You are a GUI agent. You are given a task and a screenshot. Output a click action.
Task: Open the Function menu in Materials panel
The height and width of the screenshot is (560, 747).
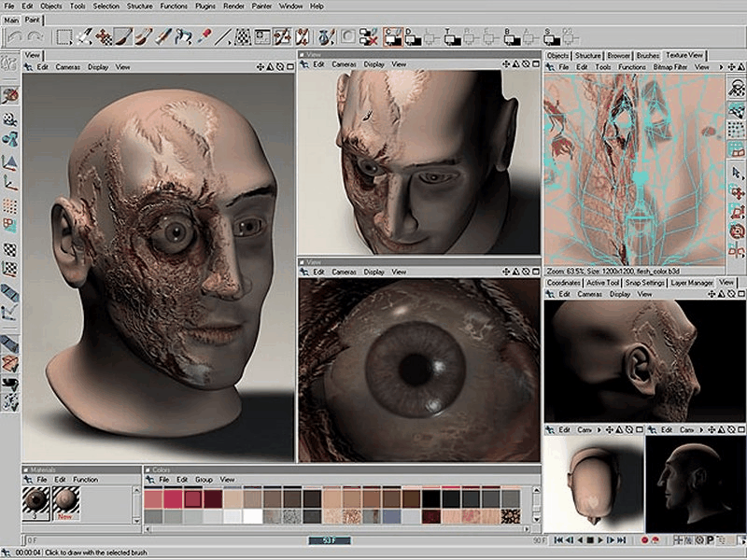[85, 480]
